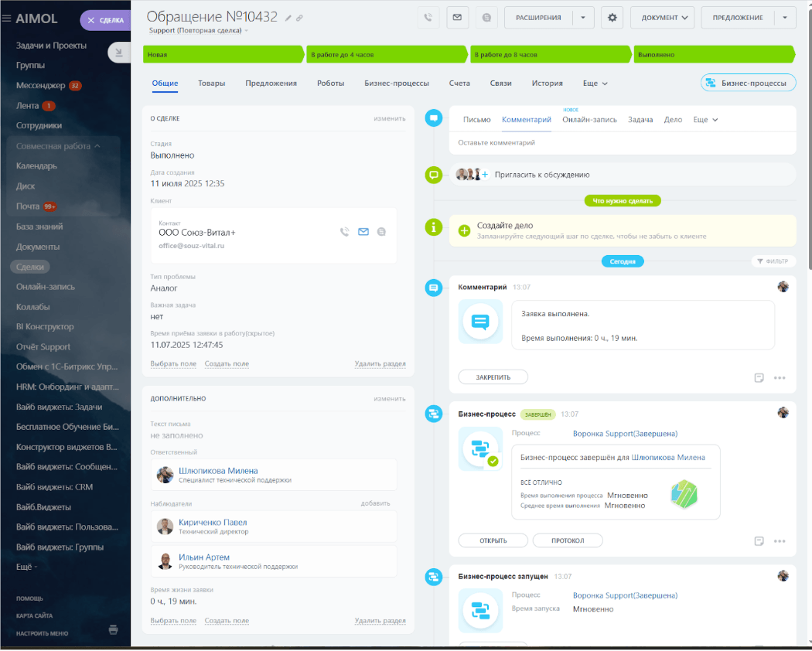
Task: Open the Фильтр timeline filter
Action: point(773,261)
